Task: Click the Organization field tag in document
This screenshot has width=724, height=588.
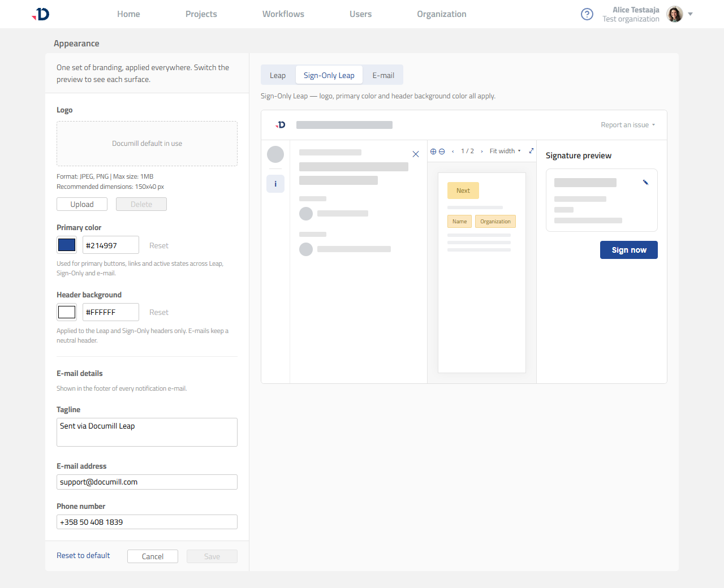Action: point(495,222)
